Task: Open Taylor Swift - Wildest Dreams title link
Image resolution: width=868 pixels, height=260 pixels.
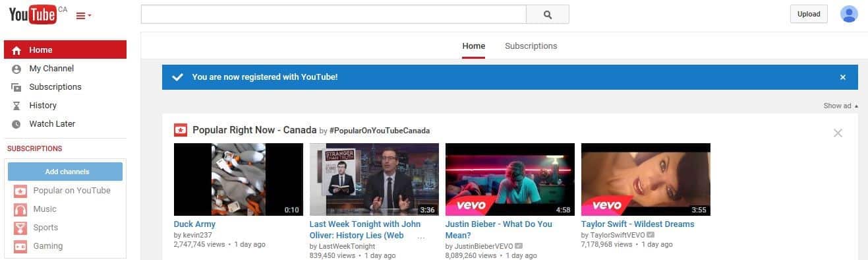Action: (637, 224)
